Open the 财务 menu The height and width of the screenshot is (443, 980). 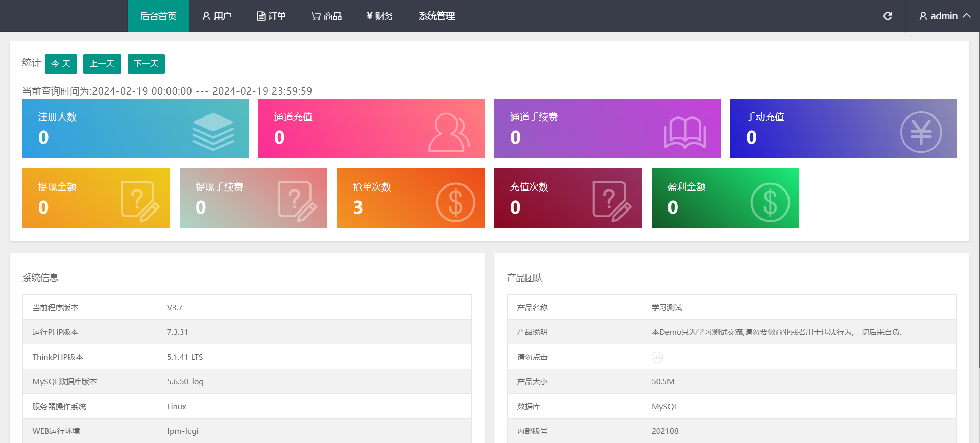click(x=380, y=16)
